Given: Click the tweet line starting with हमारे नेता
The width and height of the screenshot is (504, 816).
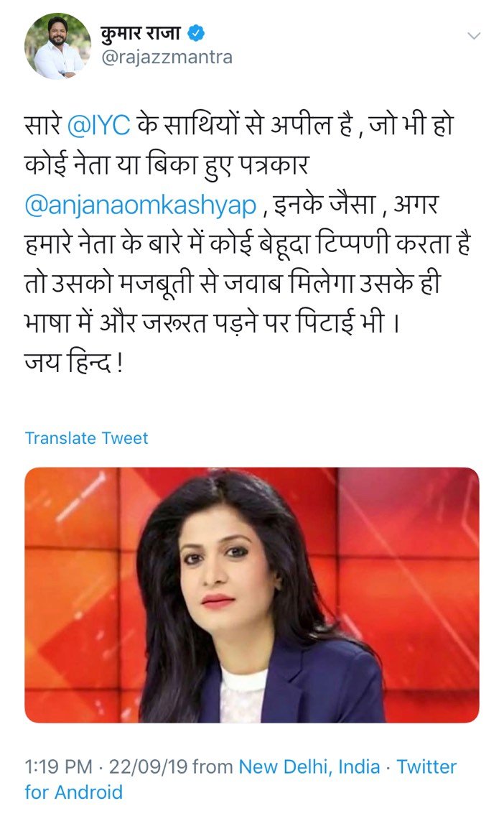Looking at the screenshot, I should (248, 244).
